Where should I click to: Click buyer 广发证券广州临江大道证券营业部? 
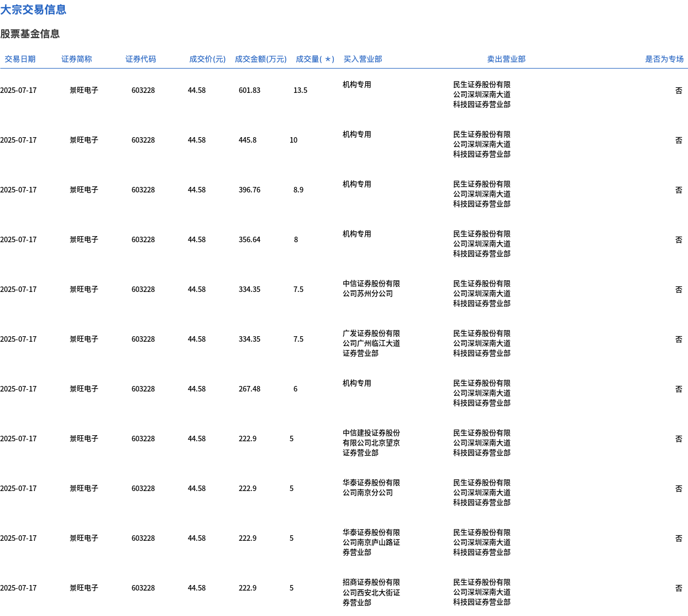click(x=371, y=343)
